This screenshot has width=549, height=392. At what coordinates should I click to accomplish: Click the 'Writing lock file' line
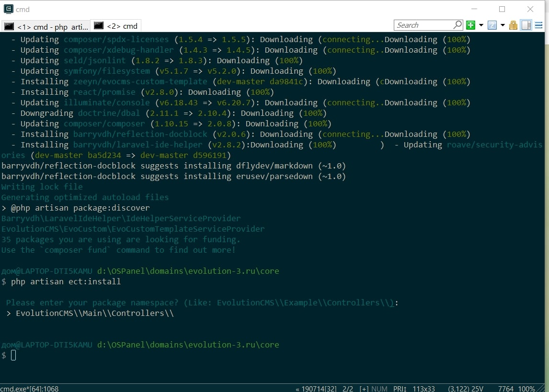(42, 187)
